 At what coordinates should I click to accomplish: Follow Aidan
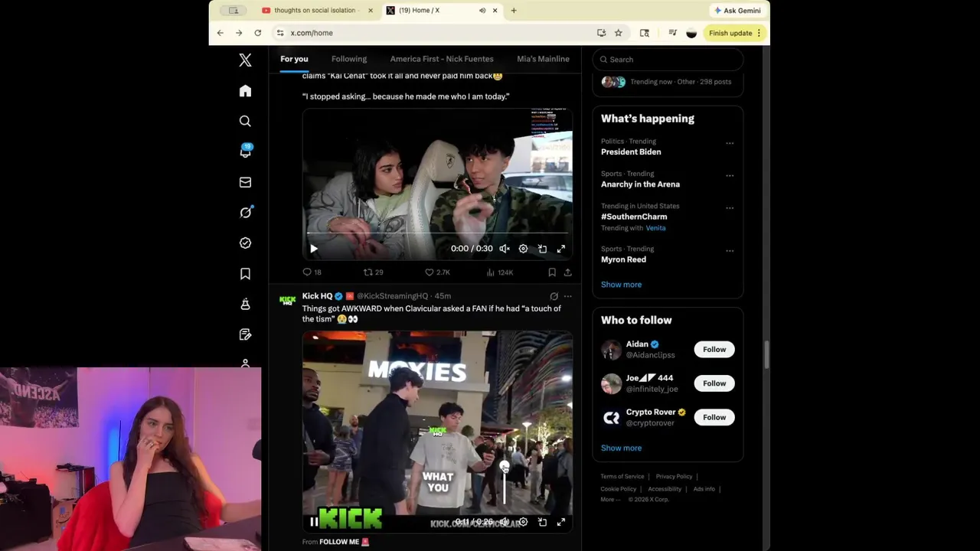click(x=714, y=349)
